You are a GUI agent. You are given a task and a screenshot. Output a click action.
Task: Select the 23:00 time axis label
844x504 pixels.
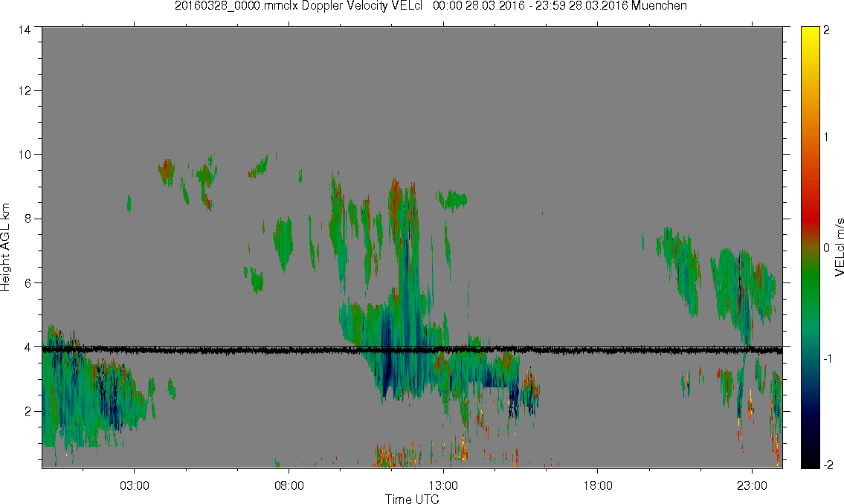point(753,485)
